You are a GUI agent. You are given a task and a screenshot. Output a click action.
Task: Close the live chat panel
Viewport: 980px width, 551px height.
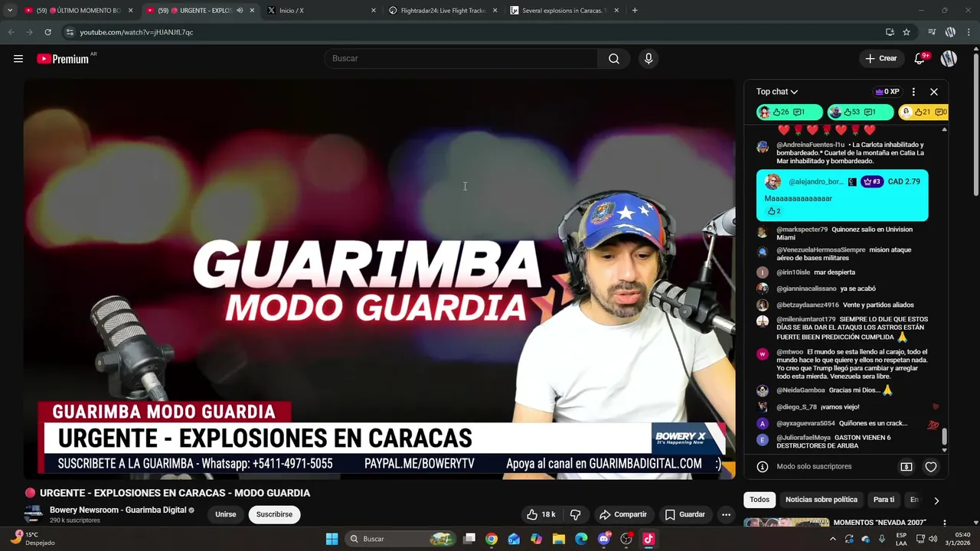pos(934,91)
